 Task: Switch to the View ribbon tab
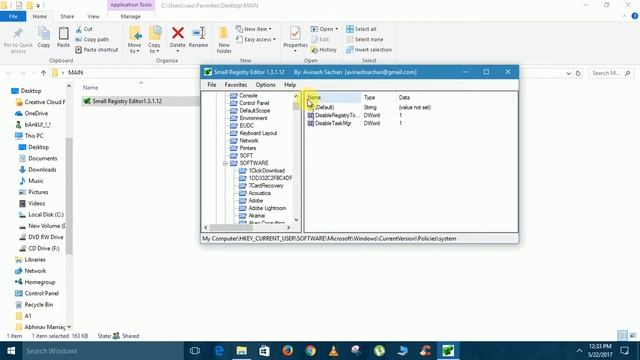click(93, 16)
